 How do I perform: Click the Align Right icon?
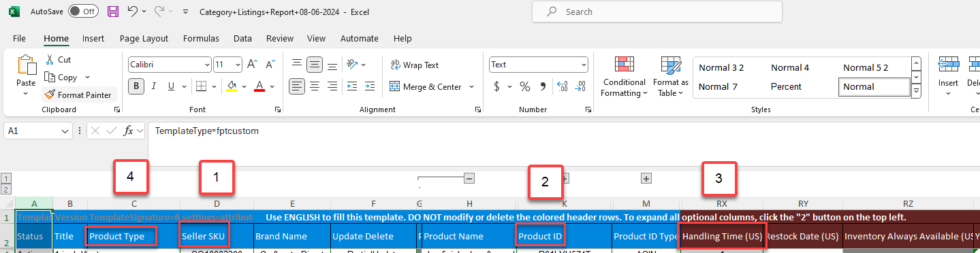(332, 86)
